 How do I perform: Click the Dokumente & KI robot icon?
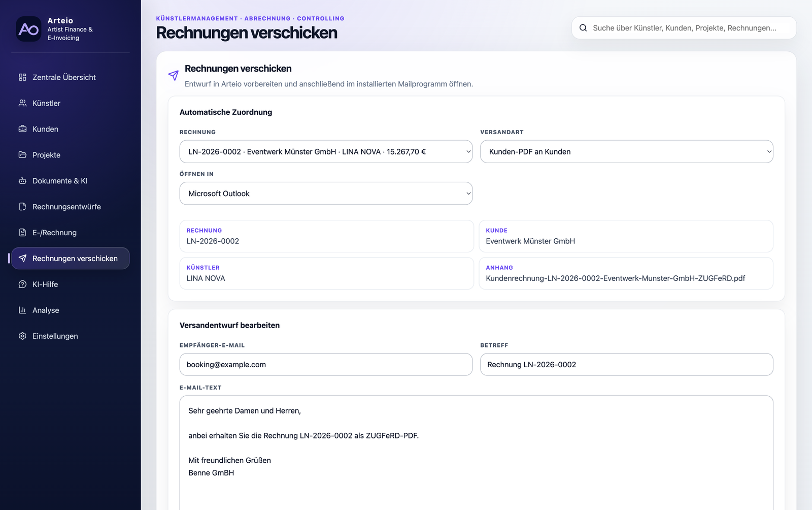(22, 181)
